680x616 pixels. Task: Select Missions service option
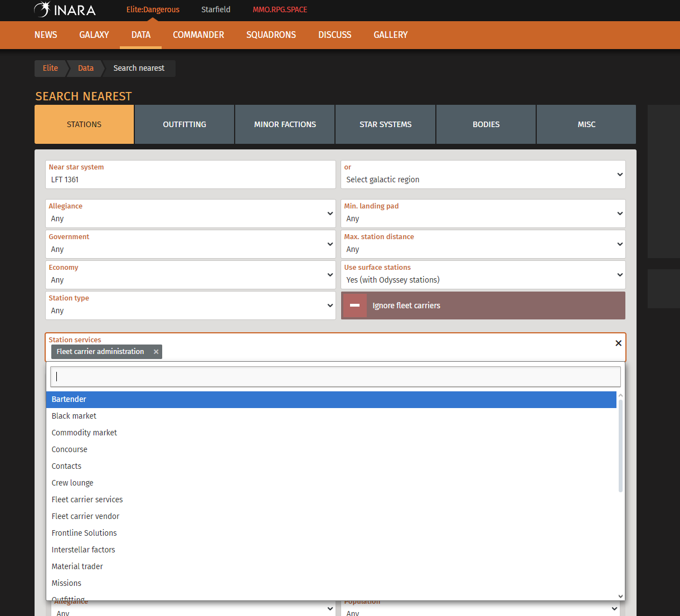point(331,583)
